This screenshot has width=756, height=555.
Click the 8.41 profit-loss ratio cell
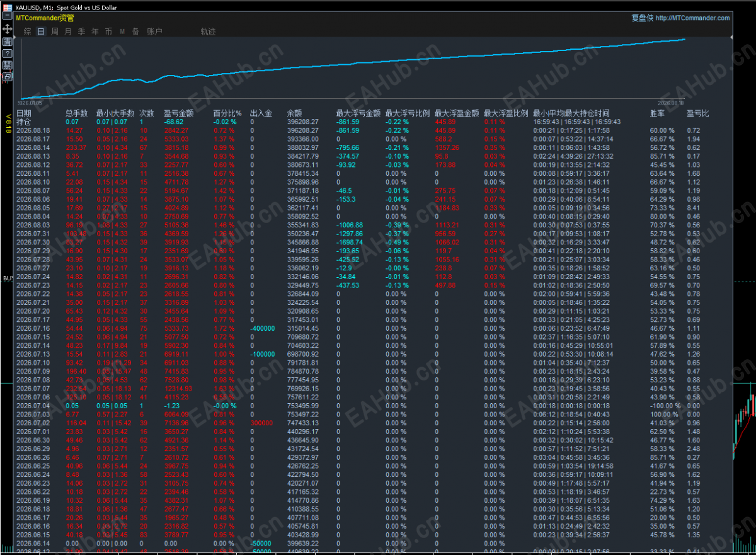point(693,207)
